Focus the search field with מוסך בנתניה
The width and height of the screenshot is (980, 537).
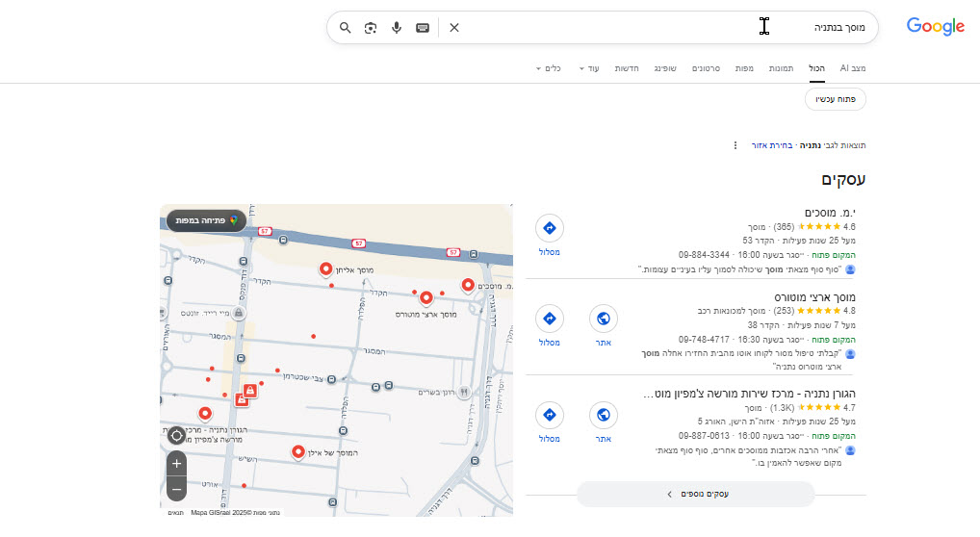click(662, 28)
